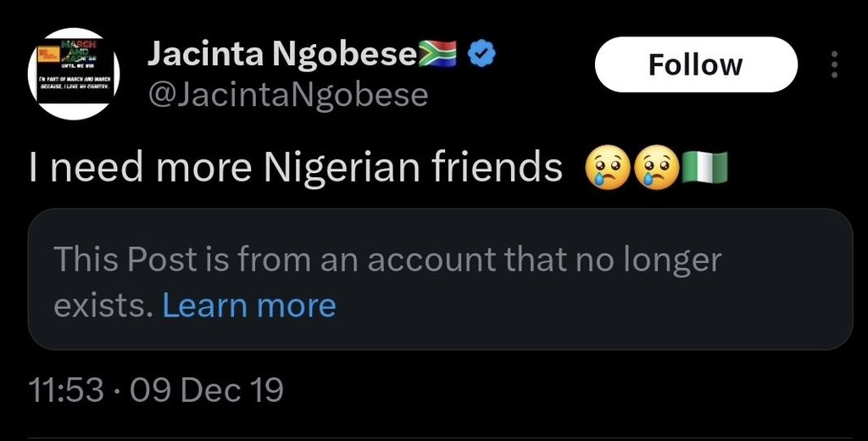Screen dimensions: 868x441
Task: Open the Learn more link
Action: 249,305
